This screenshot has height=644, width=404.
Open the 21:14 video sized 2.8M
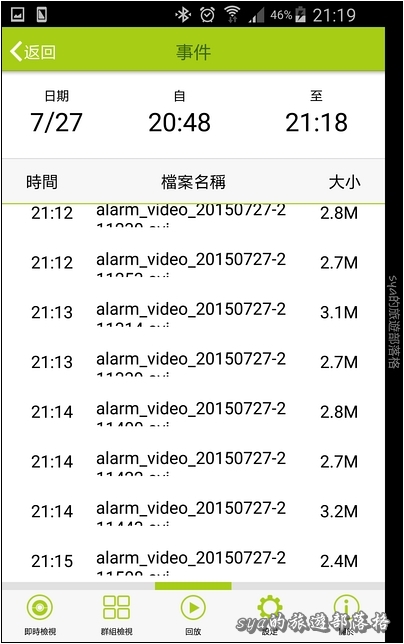click(x=193, y=412)
